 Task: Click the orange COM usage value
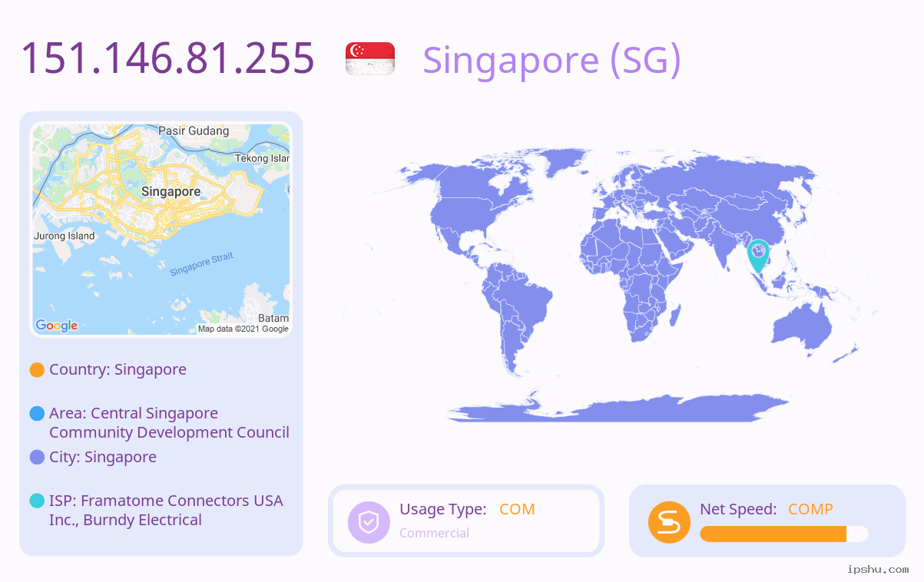pos(517,509)
